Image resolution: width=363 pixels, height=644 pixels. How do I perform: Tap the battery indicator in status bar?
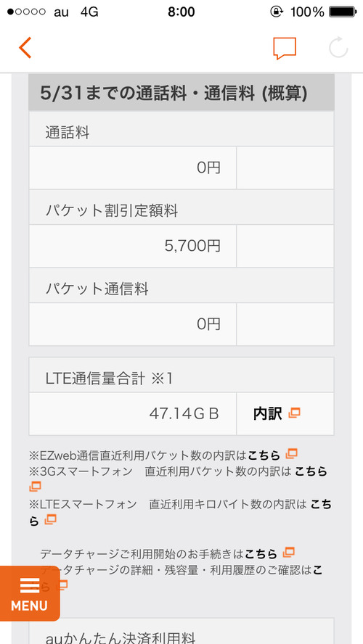tap(343, 12)
